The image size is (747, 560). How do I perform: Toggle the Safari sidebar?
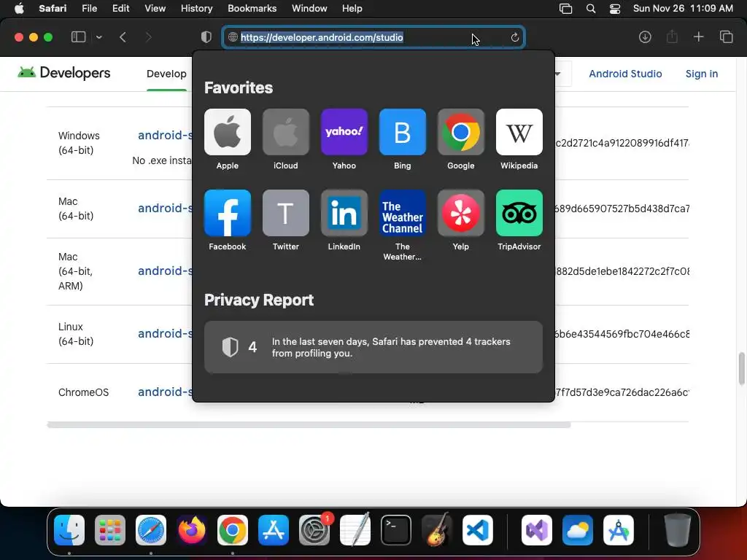(x=78, y=37)
